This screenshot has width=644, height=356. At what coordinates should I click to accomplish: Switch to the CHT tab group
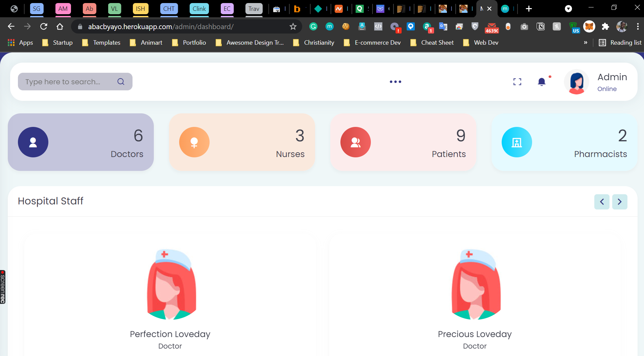[169, 9]
